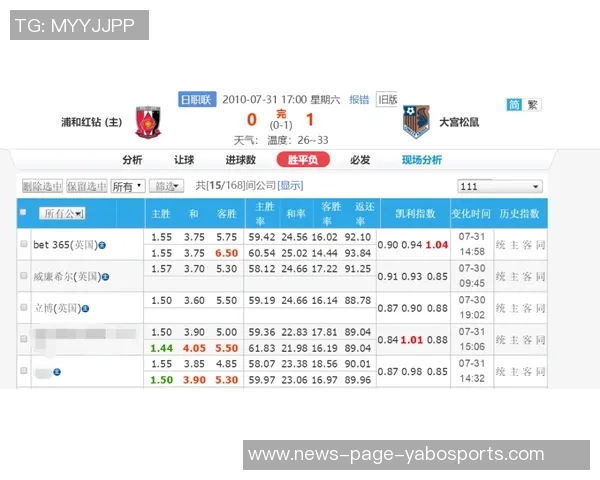
Task: Switch to traditional Chinese with 繁 icon
Action: coord(533,104)
